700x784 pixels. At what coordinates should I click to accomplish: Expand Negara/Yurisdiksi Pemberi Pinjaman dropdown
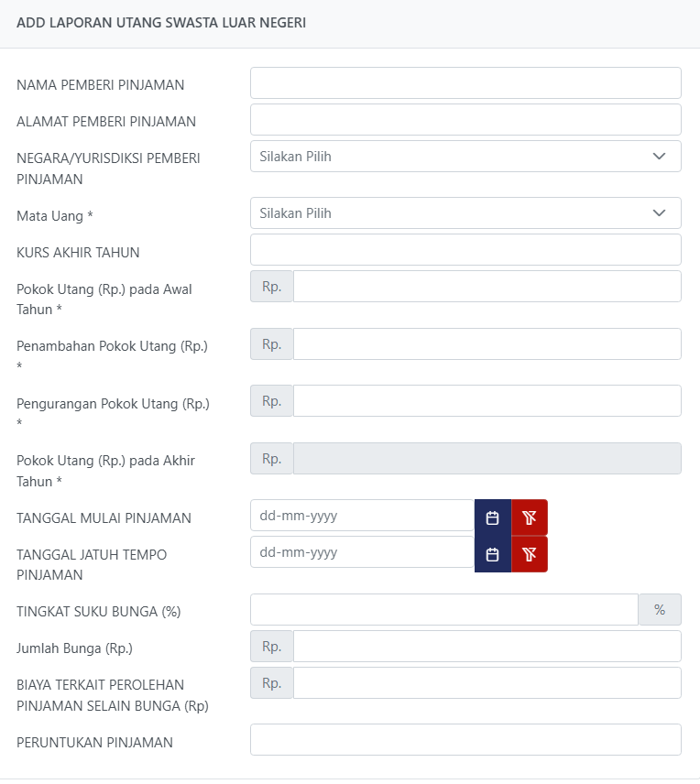465,157
